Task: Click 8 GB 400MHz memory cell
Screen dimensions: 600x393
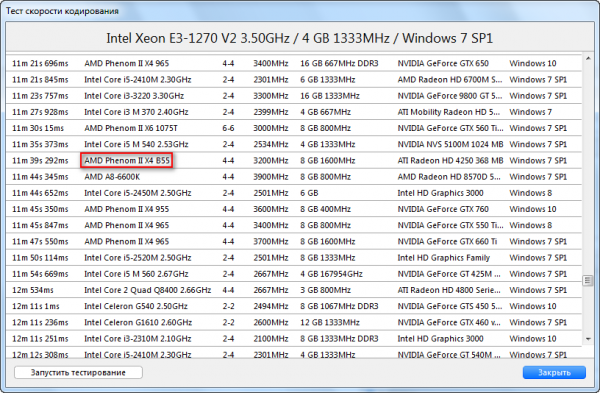Action: (x=325, y=209)
